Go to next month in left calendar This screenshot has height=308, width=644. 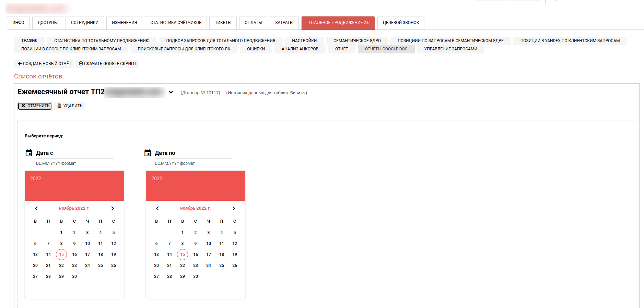point(113,208)
